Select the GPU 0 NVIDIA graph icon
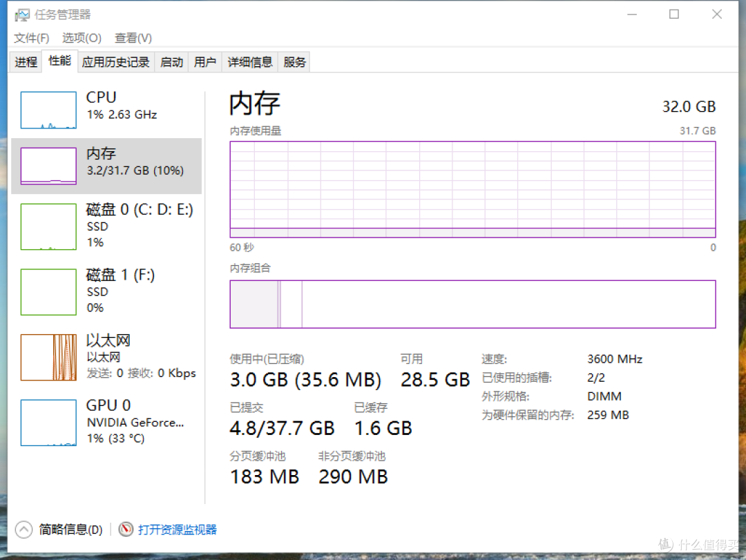 (x=48, y=422)
